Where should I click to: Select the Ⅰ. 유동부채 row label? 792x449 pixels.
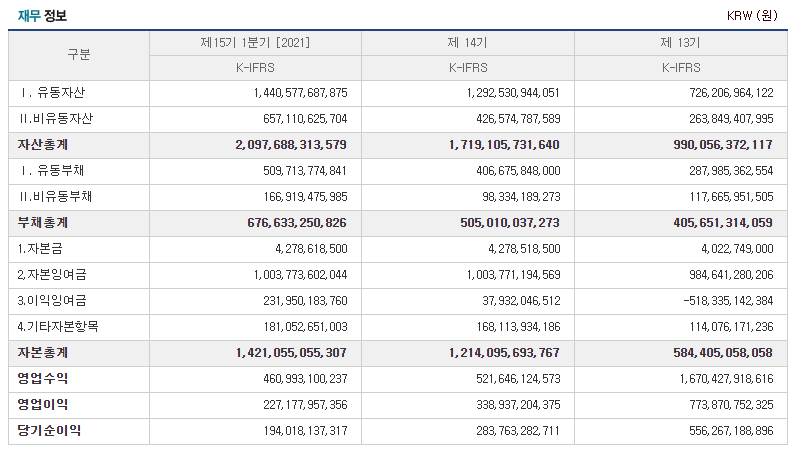(52, 170)
